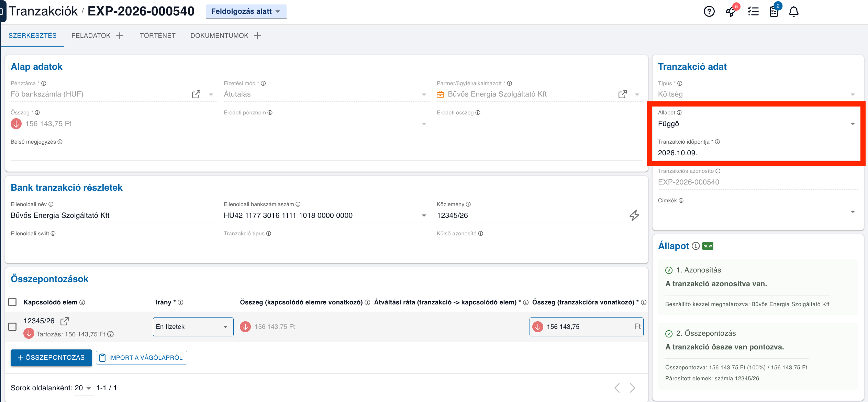This screenshot has width=868, height=402.
Task: Click the Tranzakció időpontja date field
Action: click(758, 153)
